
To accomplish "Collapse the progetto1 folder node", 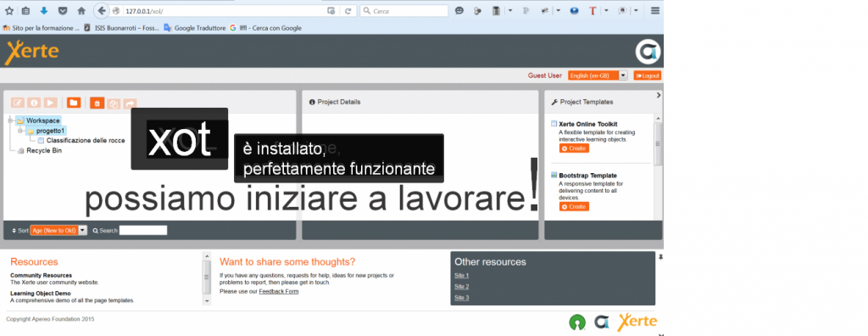I will [20, 131].
